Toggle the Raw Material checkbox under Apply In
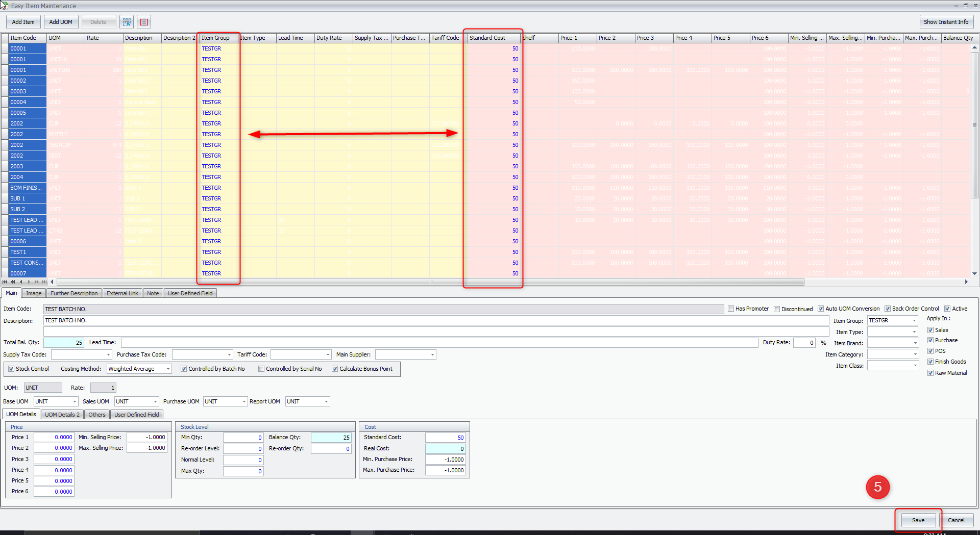 pyautogui.click(x=931, y=372)
